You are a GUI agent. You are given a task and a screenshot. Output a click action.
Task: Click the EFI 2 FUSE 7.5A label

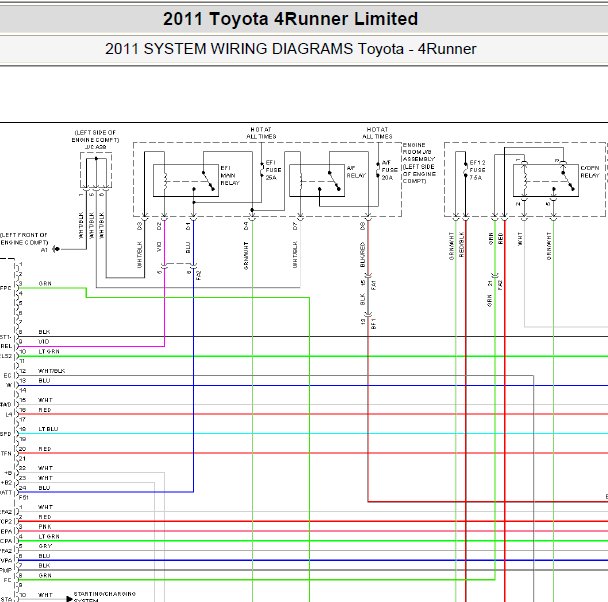pos(477,170)
